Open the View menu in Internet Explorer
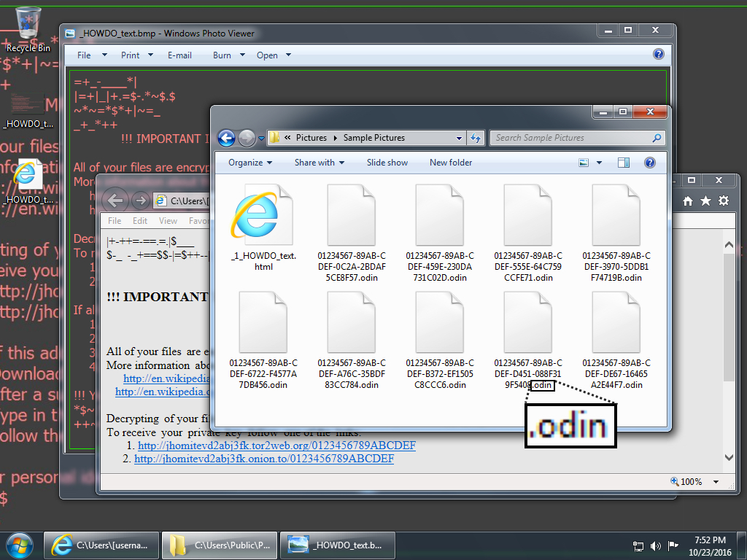 point(169,221)
